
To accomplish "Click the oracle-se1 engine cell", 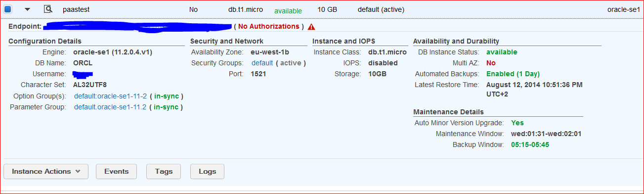I will coord(623,9).
